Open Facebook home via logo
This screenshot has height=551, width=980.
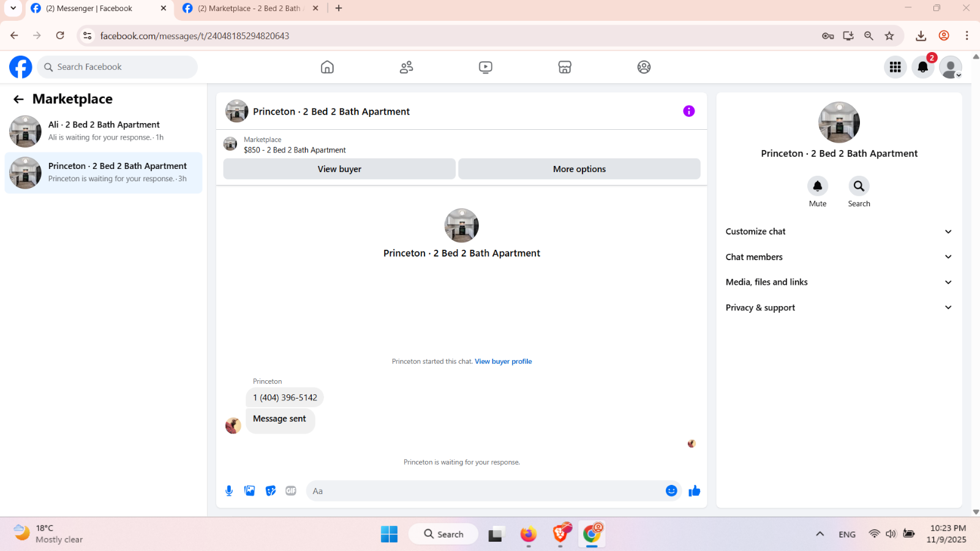21,67
